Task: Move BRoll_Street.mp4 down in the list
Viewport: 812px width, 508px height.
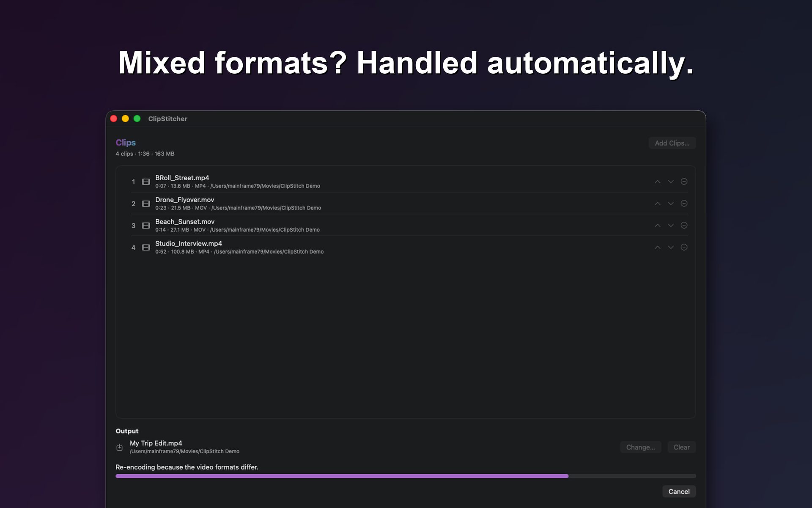Action: 671,182
